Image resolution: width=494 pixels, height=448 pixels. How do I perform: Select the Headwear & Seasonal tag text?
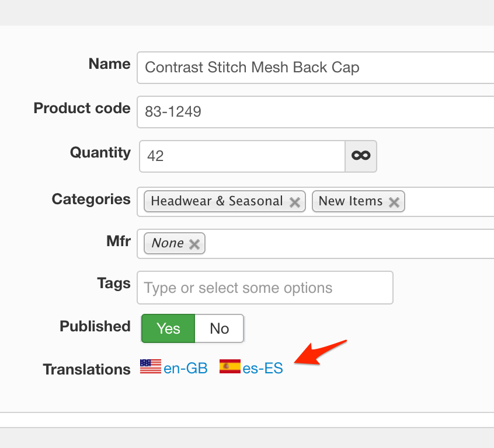tap(217, 201)
